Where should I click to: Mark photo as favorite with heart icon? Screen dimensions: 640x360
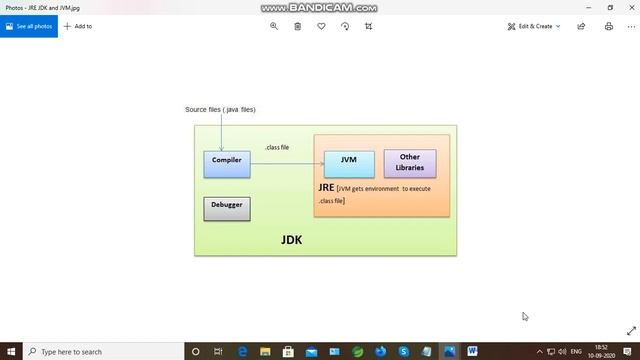[x=321, y=26]
